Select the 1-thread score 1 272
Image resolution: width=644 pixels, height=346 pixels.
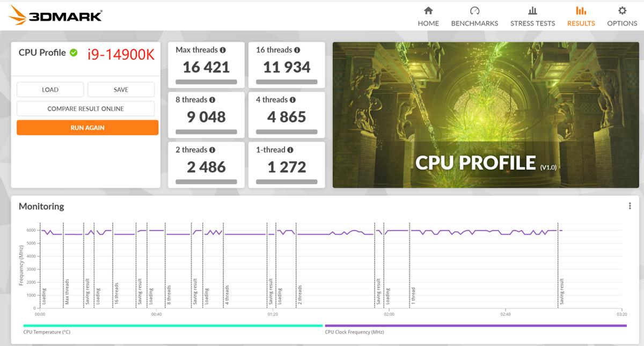coord(287,167)
